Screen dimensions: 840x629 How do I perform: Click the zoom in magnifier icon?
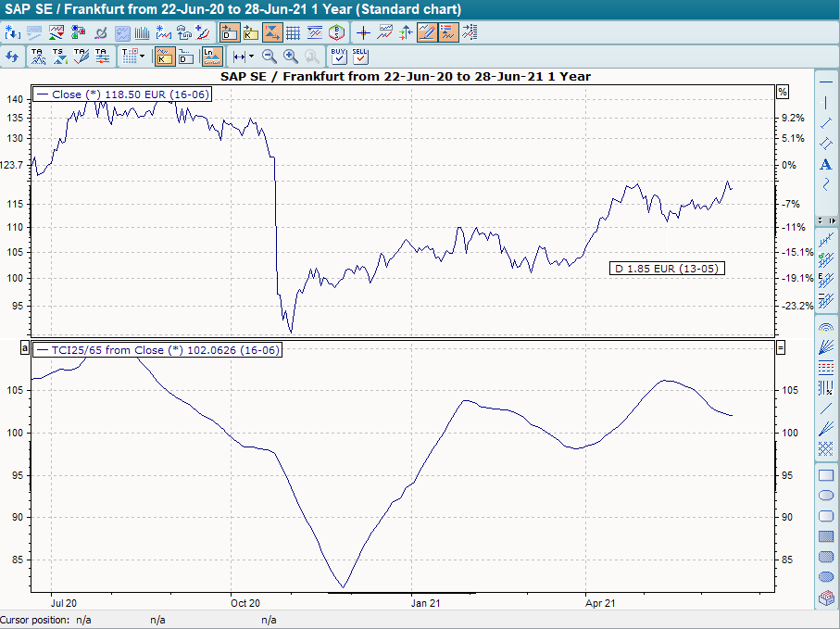pos(291,57)
